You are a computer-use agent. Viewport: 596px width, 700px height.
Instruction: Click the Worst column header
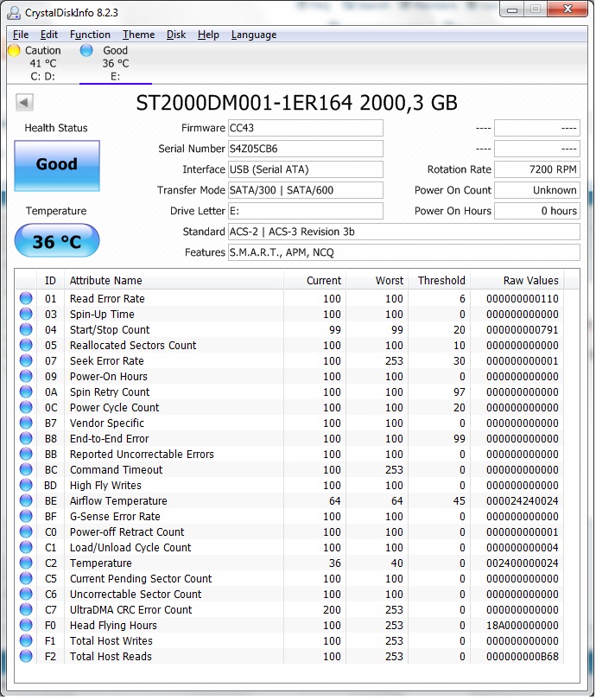click(x=377, y=281)
